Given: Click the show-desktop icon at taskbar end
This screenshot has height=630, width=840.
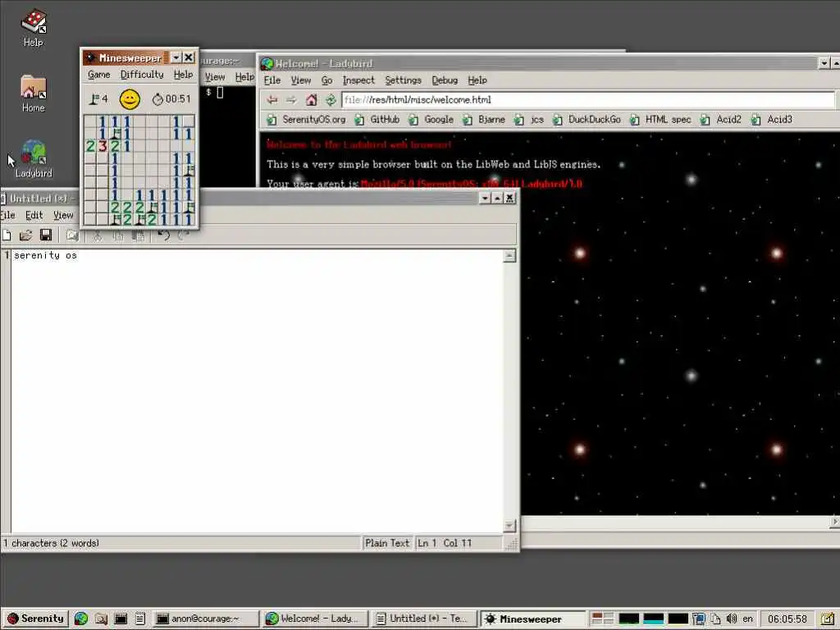Looking at the screenshot, I should (829, 619).
